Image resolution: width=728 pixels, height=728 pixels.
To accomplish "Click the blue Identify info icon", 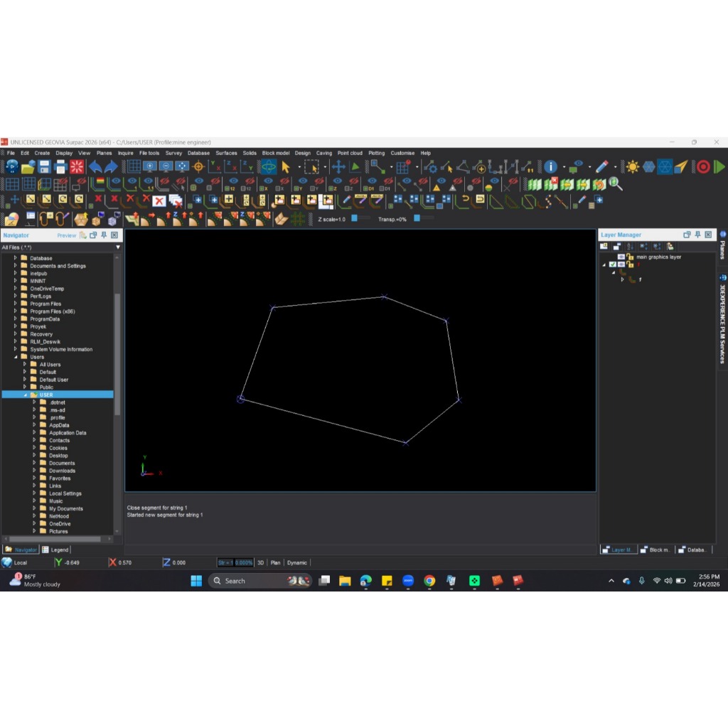I will [550, 166].
